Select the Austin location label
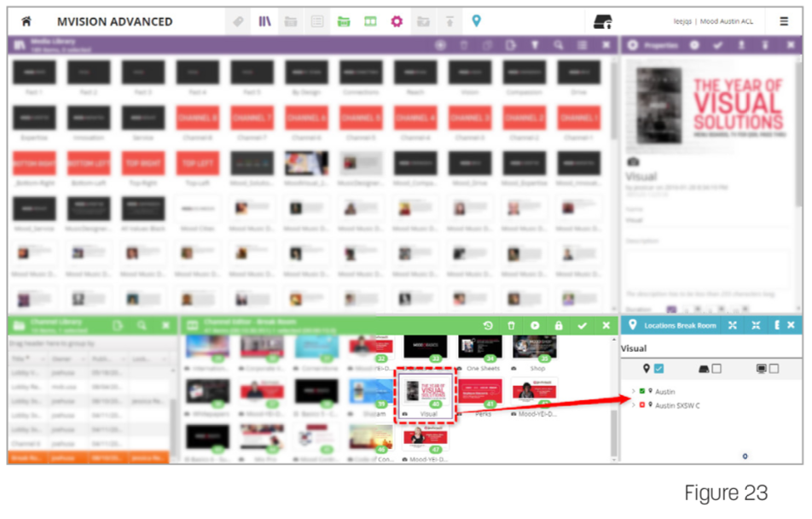 (665, 392)
